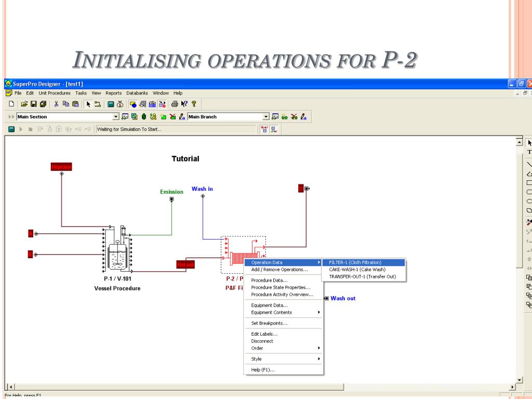Click the Copy icon in the toolbar

(x=66, y=104)
